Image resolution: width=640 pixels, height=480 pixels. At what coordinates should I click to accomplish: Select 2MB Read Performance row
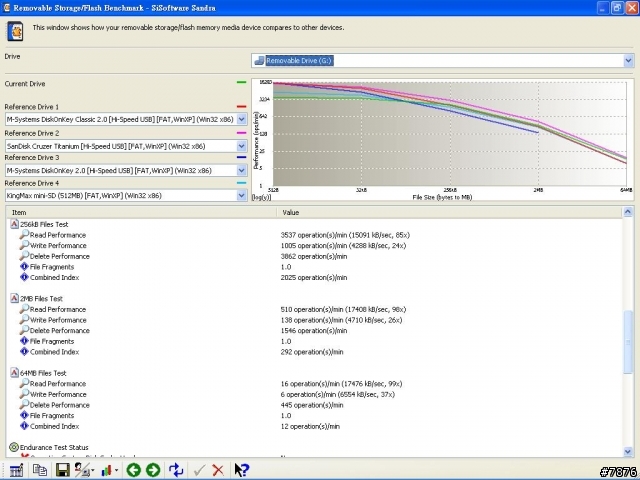pyautogui.click(x=314, y=309)
